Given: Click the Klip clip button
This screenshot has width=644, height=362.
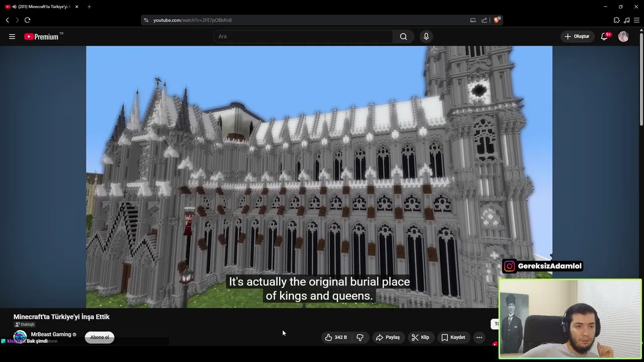Looking at the screenshot, I should coord(420,337).
